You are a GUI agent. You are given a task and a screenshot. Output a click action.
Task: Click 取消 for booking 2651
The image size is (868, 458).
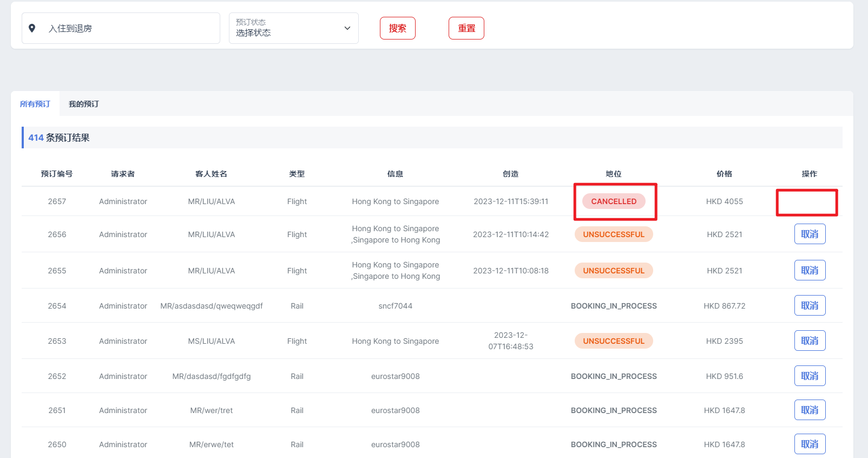pyautogui.click(x=810, y=410)
